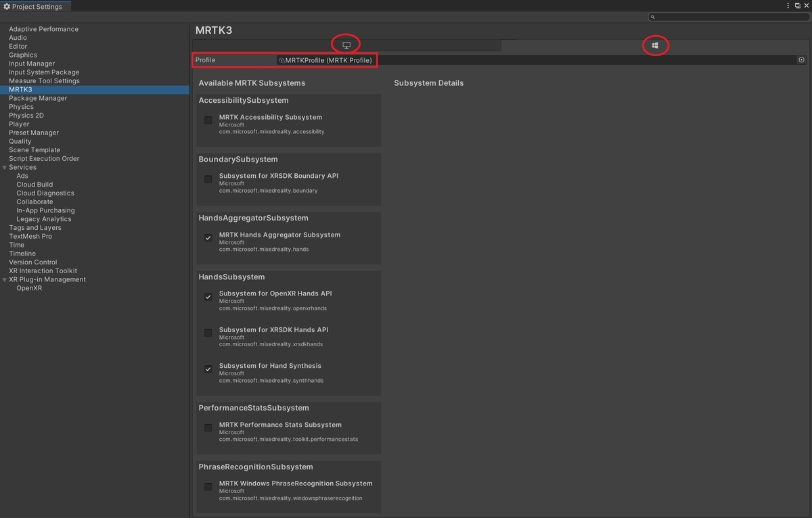Uncheck the Subsystem for Hand Synthesis checkbox
The width and height of the screenshot is (812, 518).
click(208, 369)
